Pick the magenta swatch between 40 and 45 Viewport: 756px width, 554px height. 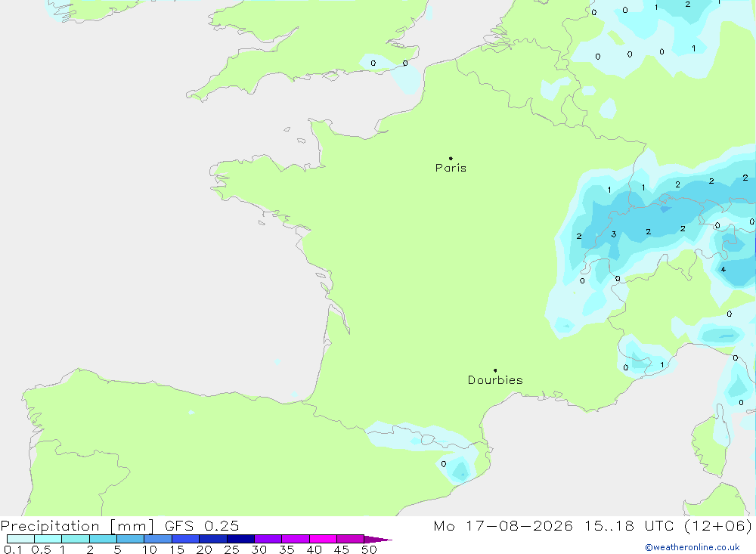coord(323,539)
